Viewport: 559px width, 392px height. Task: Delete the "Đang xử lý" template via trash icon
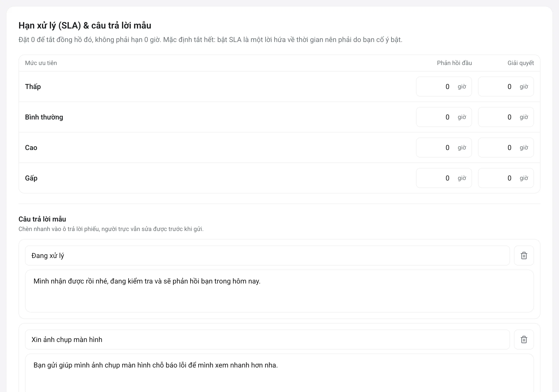pyautogui.click(x=524, y=255)
